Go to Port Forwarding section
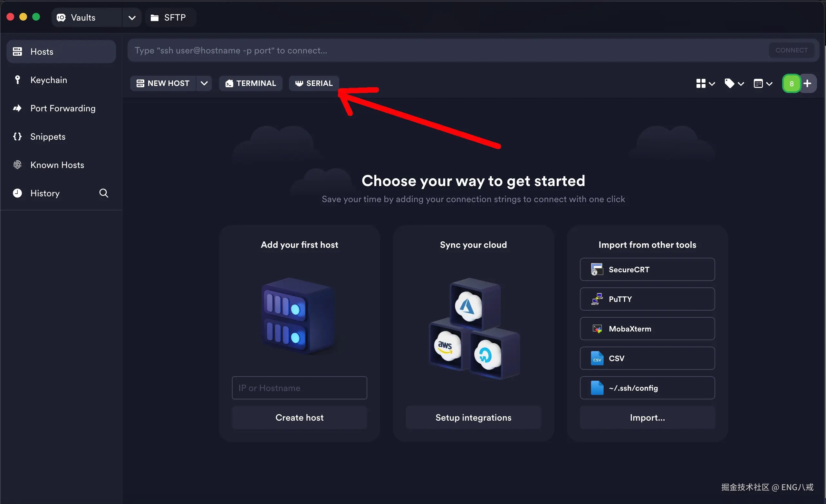826x504 pixels. tap(61, 108)
